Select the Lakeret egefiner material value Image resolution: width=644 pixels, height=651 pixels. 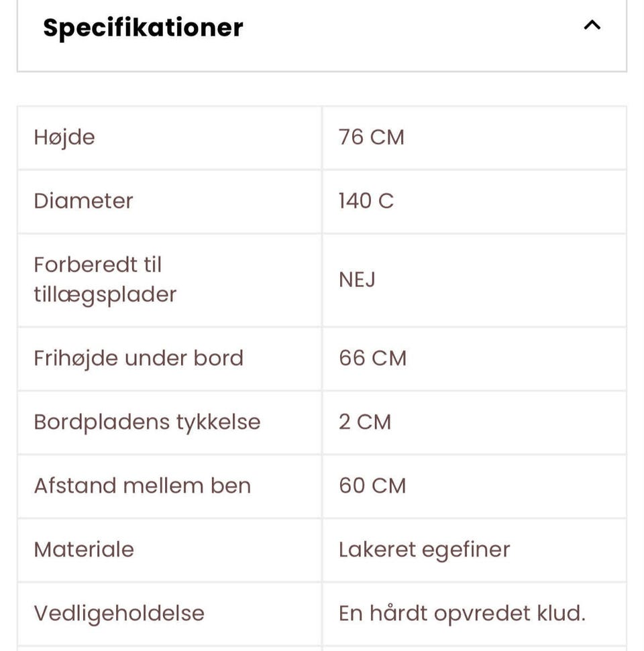(x=424, y=550)
